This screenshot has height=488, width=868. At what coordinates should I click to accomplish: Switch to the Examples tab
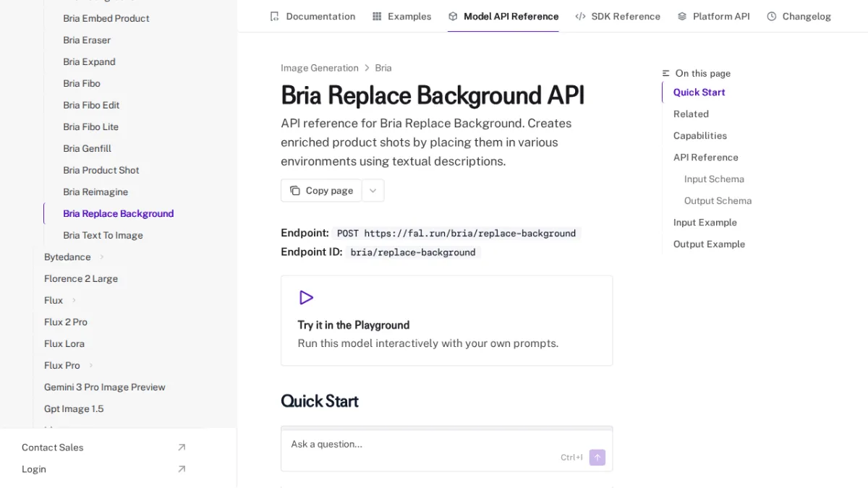pos(401,16)
